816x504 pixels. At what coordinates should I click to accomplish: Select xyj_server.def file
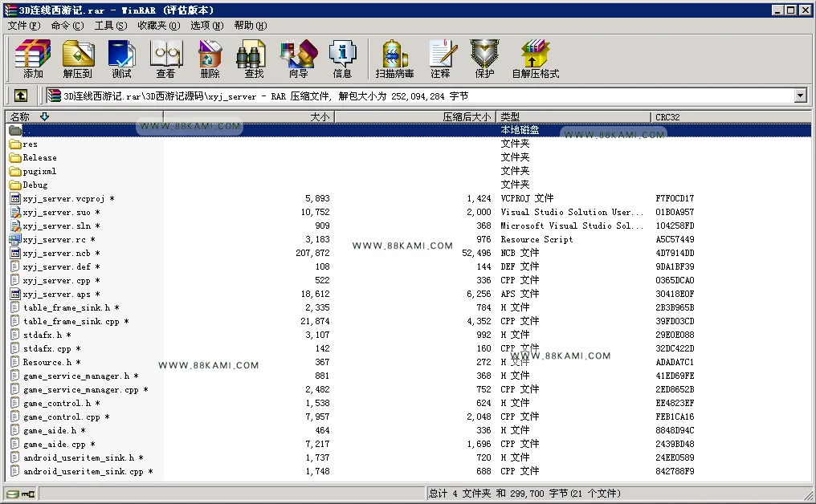tap(57, 266)
